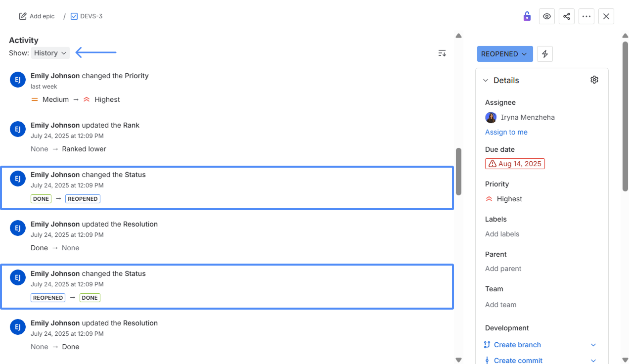Click the Assign to me link
This screenshot has width=629, height=364.
(x=506, y=132)
